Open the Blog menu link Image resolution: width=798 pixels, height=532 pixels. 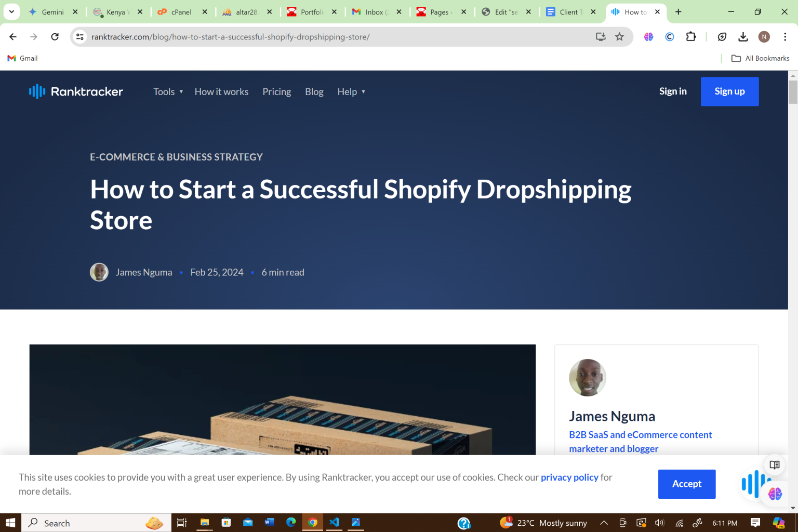pos(314,91)
